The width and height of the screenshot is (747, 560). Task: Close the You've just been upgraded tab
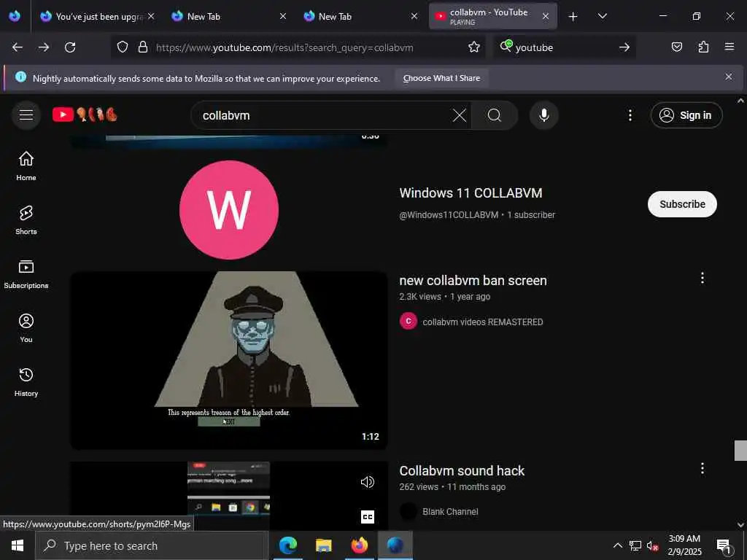click(x=151, y=17)
